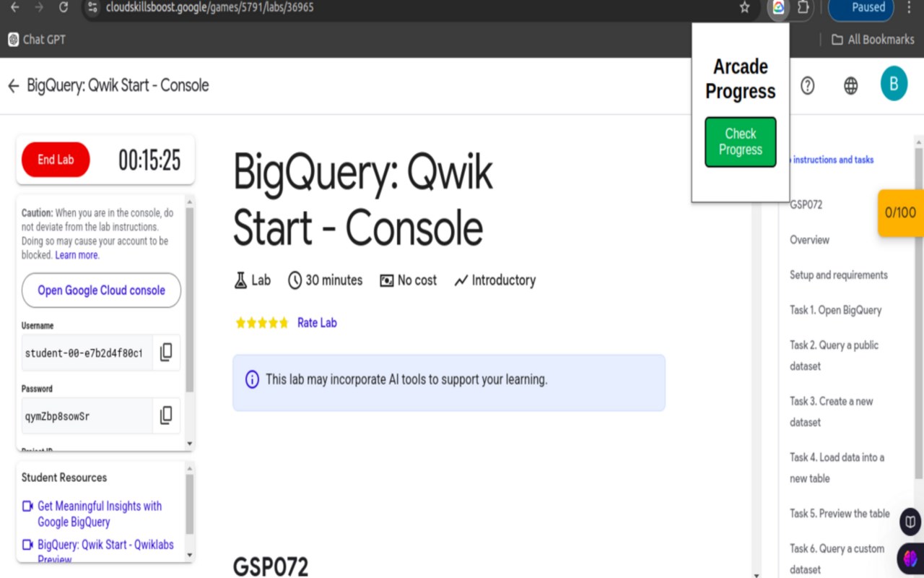The height and width of the screenshot is (578, 924).
Task: Click the password field qymZbp8sowSr
Action: click(87, 415)
